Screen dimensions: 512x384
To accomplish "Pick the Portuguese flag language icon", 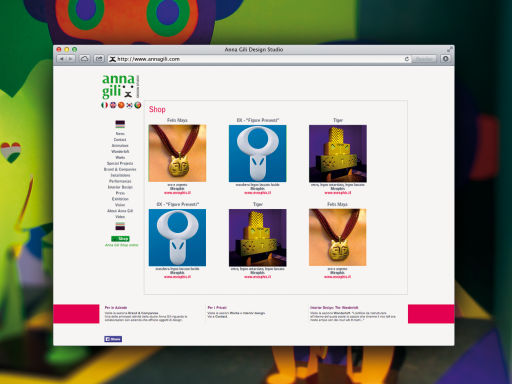I will [138, 105].
